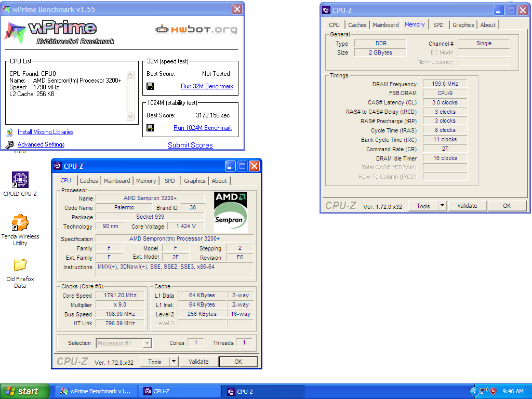Click the Memory CPU-Z window title icon
Viewport: 532px width, 399px height.
(x=326, y=10)
